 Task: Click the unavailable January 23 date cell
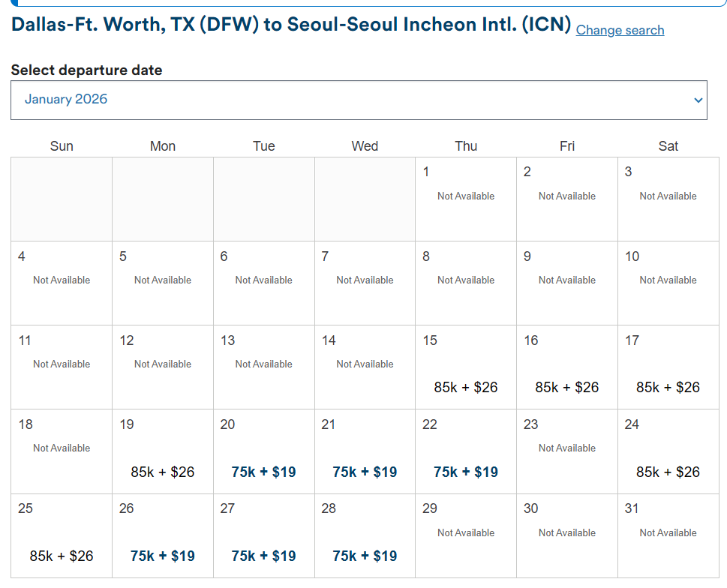(566, 448)
